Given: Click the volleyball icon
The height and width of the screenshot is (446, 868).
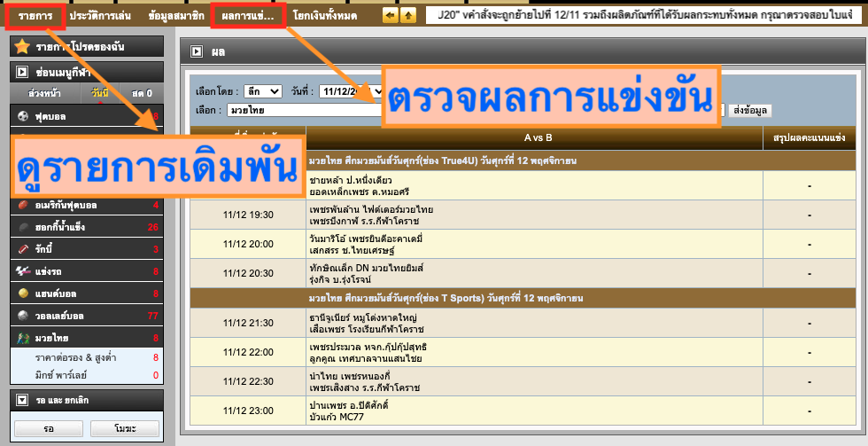Looking at the screenshot, I should tap(23, 316).
